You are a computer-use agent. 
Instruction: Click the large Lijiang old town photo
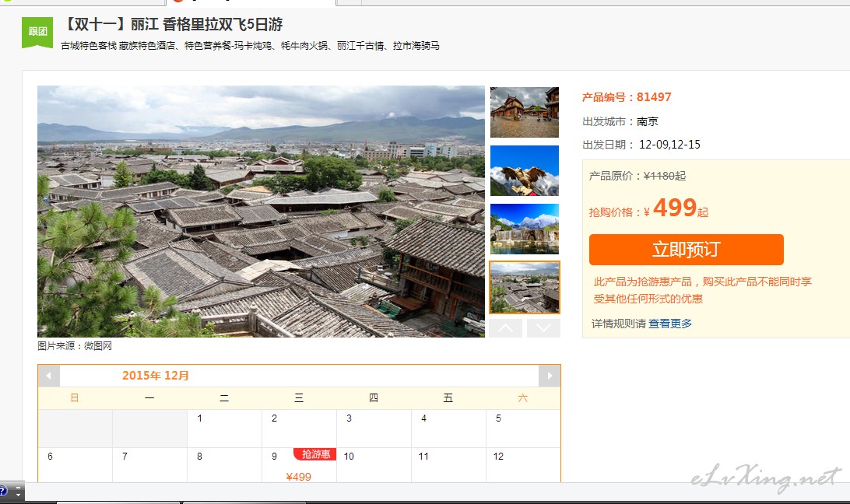pyautogui.click(x=261, y=212)
